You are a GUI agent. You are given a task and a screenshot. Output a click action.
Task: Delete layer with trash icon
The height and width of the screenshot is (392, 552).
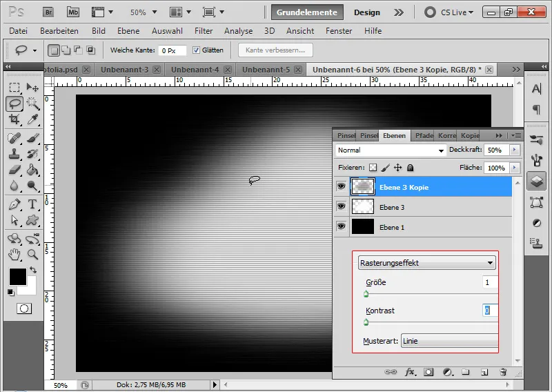tap(503, 372)
